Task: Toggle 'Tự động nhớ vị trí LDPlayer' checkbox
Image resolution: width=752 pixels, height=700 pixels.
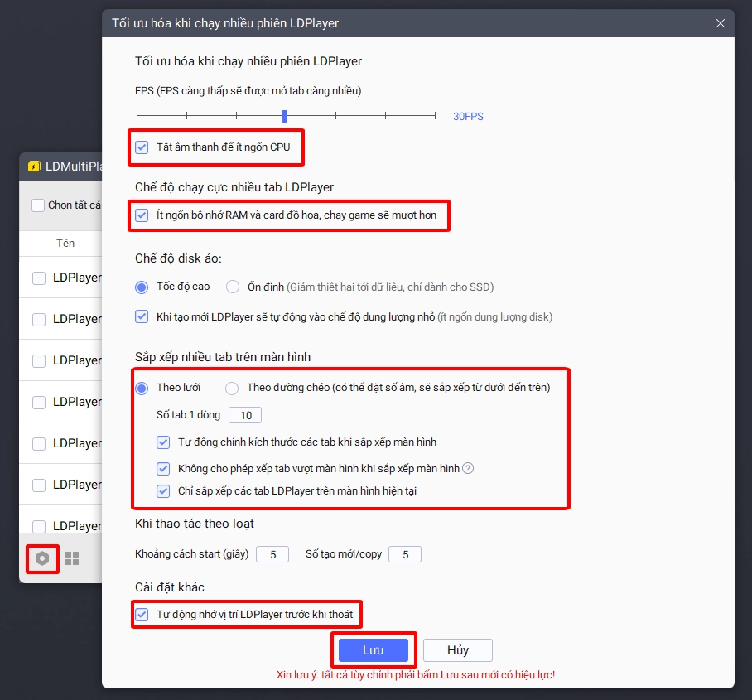Action: (x=142, y=615)
